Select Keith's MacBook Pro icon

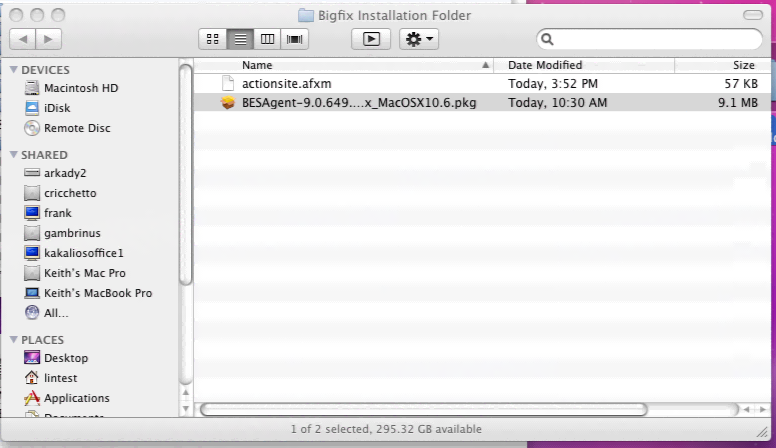pyautogui.click(x=32, y=293)
